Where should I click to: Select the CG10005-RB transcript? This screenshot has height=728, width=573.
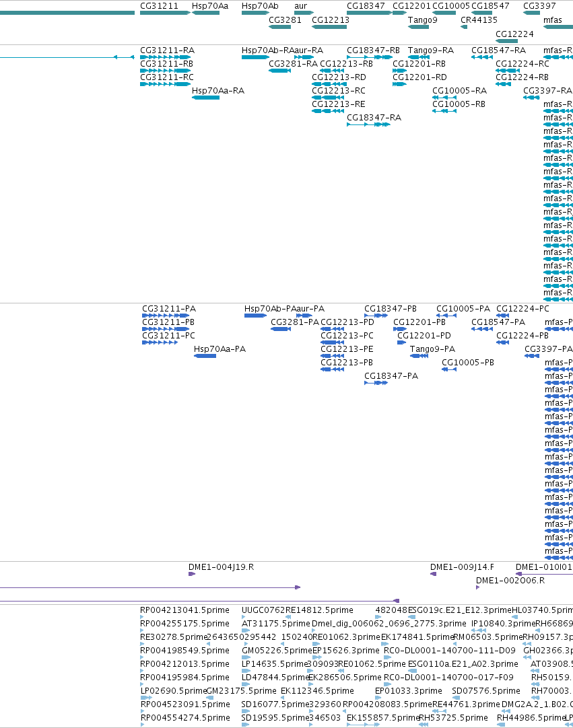(x=444, y=111)
